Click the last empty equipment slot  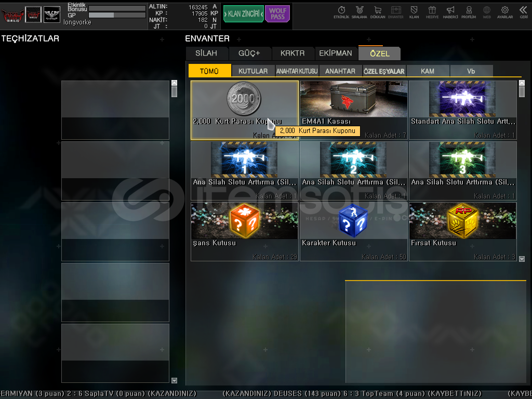[x=115, y=353]
